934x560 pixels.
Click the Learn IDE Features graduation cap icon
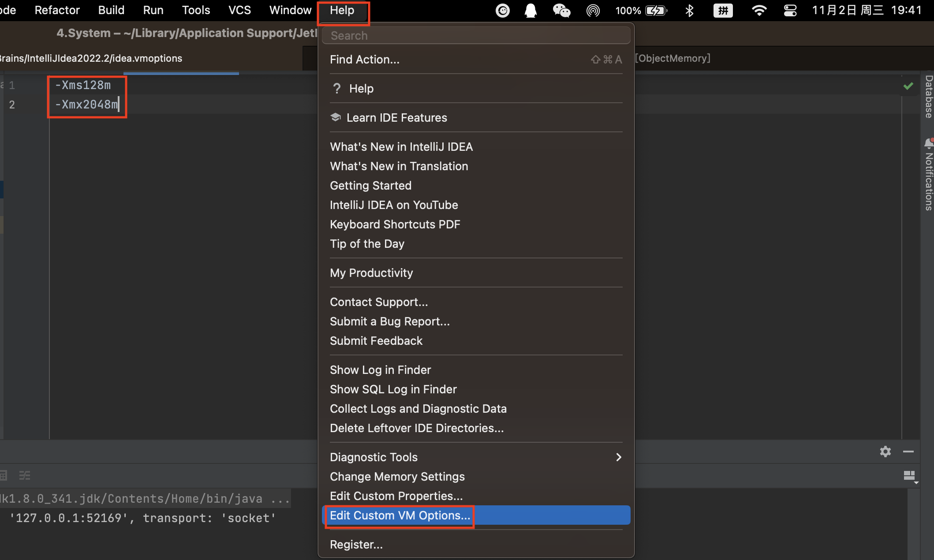[x=336, y=117]
